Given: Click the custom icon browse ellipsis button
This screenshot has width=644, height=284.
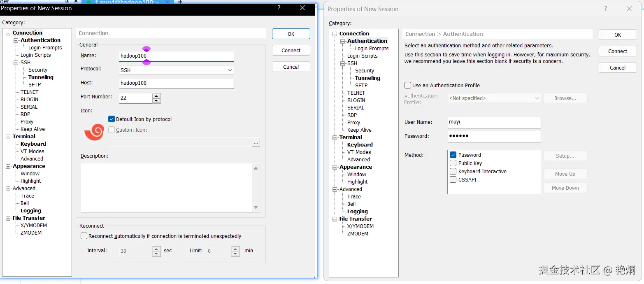Looking at the screenshot, I should tap(256, 142).
